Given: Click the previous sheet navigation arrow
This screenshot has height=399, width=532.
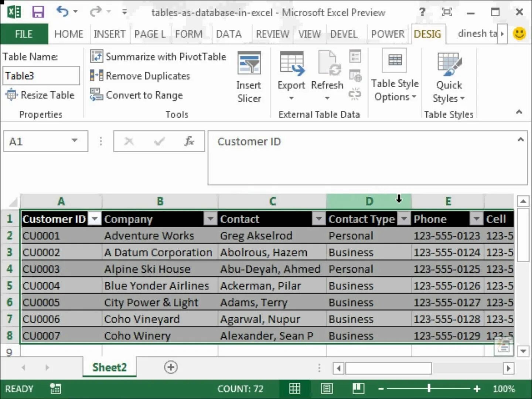Looking at the screenshot, I should click(x=24, y=368).
